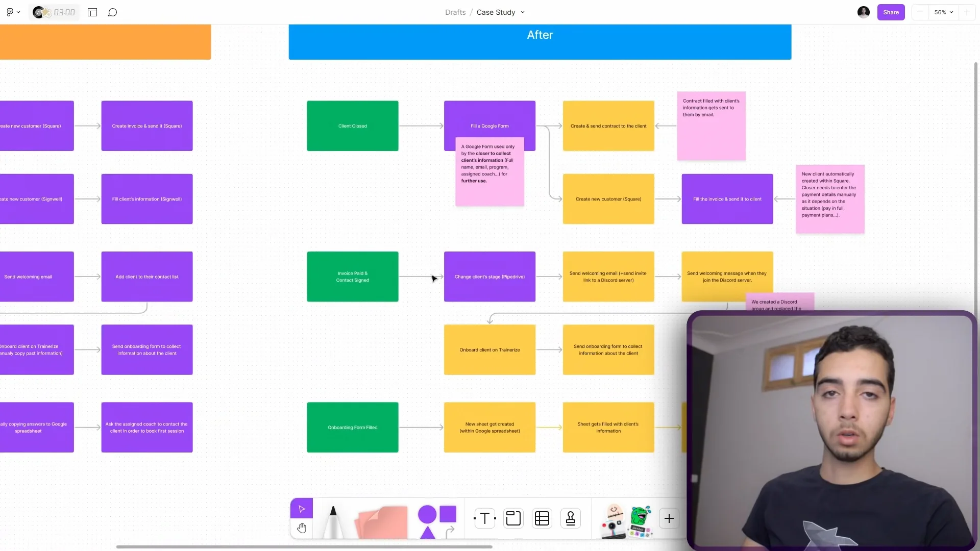This screenshot has height=551, width=980.
Task: Click the webcam video overlay
Action: coord(832,431)
